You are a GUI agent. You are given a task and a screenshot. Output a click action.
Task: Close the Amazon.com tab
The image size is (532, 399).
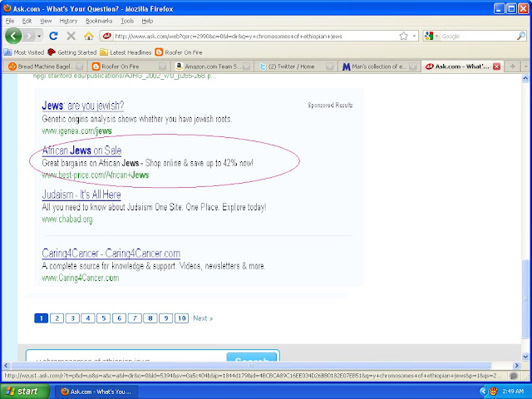246,66
